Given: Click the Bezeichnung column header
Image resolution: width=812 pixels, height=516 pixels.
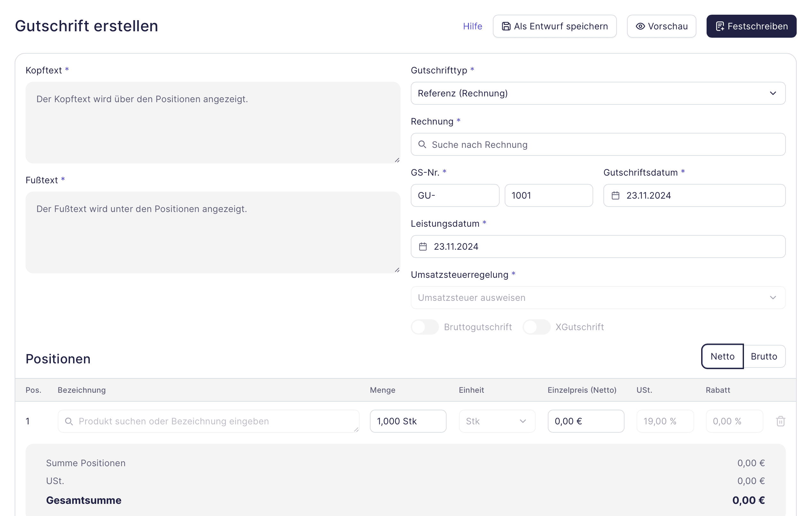Looking at the screenshot, I should (x=81, y=390).
